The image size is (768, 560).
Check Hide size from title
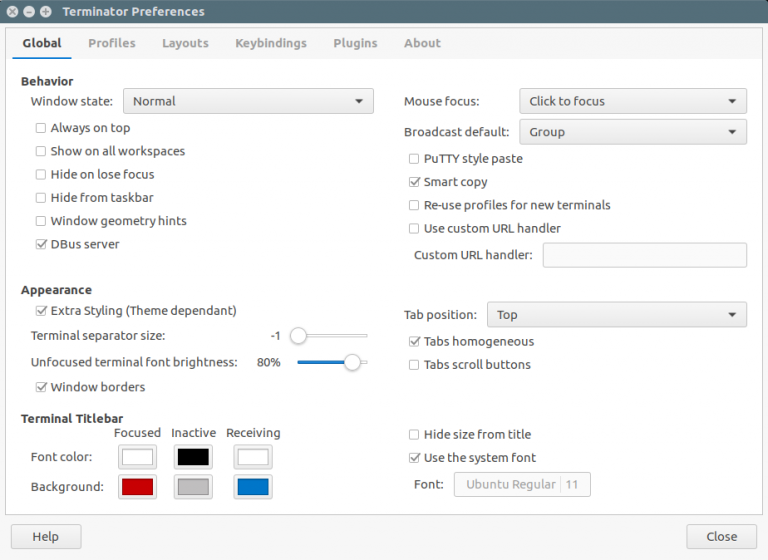414,435
